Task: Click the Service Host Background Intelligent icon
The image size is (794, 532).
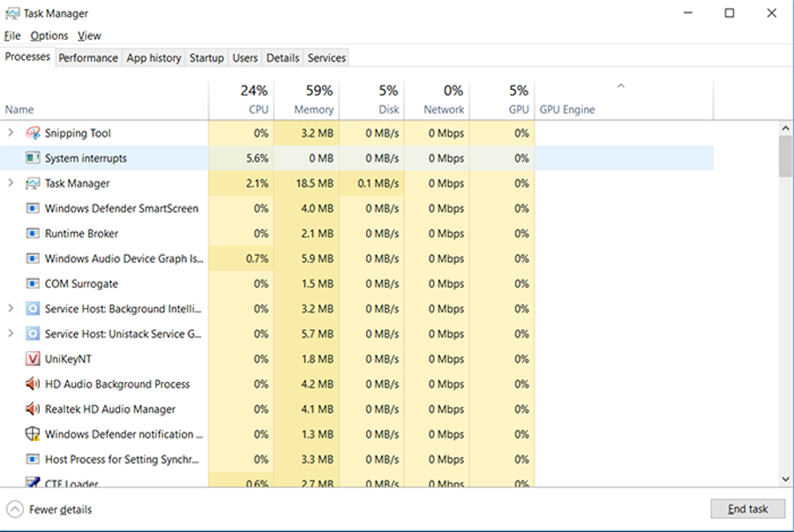Action: coord(33,309)
